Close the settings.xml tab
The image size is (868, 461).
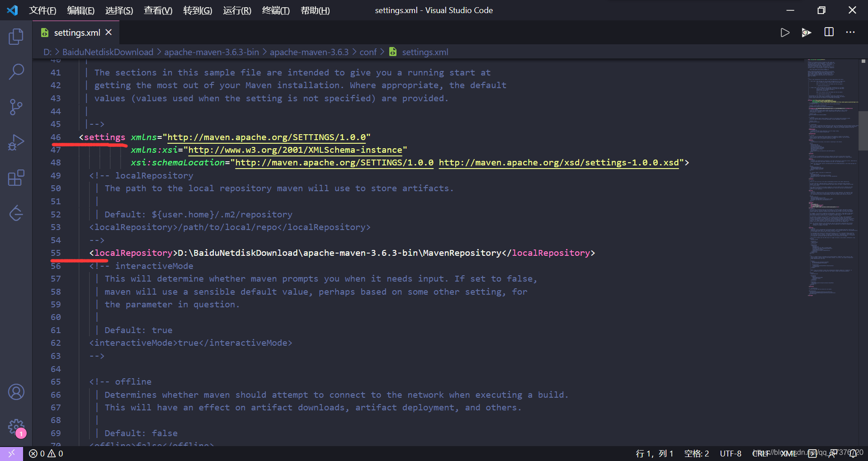(108, 33)
